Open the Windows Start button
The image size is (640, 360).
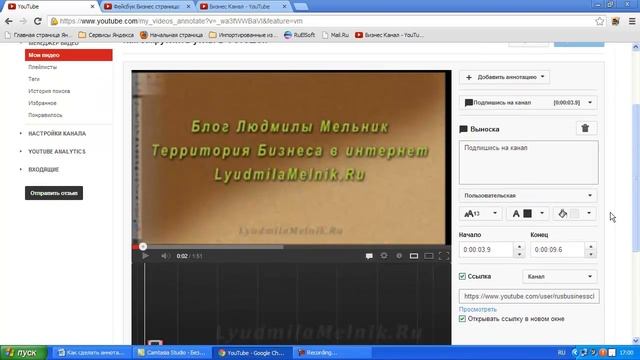click(x=24, y=353)
